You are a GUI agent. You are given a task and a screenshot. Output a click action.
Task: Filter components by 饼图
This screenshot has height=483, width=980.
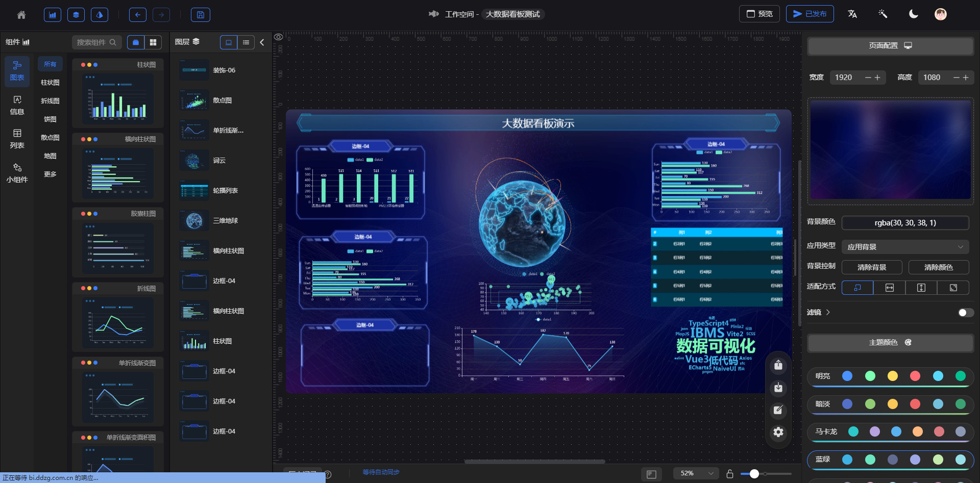(50, 119)
